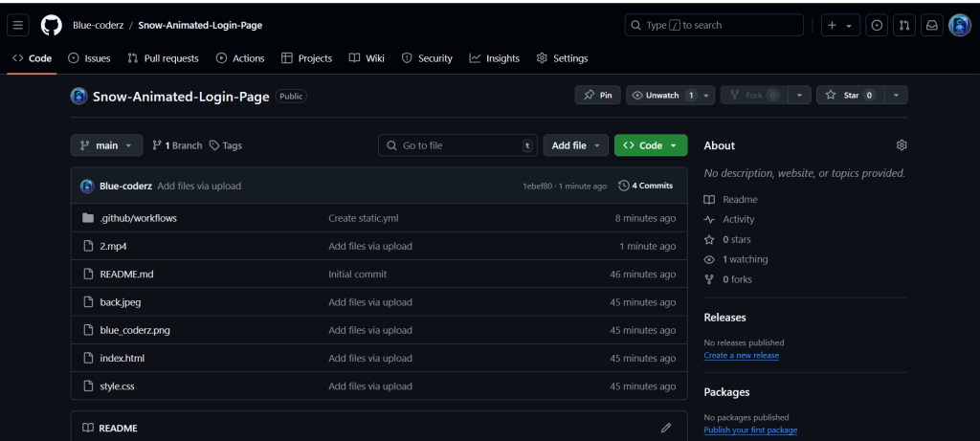
Task: Expand the green Code dropdown button
Action: click(651, 144)
